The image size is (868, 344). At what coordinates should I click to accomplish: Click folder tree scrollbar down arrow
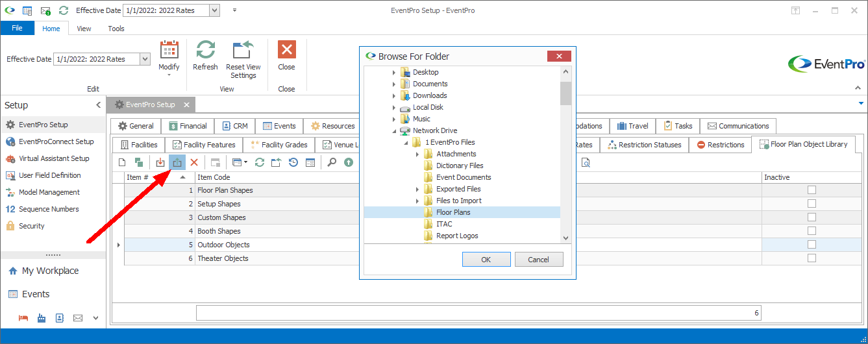pyautogui.click(x=565, y=238)
